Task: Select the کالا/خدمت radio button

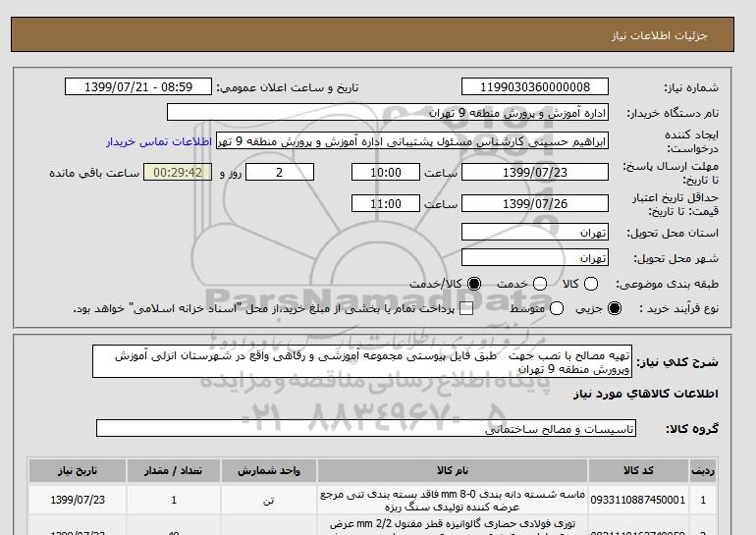Action: (474, 284)
